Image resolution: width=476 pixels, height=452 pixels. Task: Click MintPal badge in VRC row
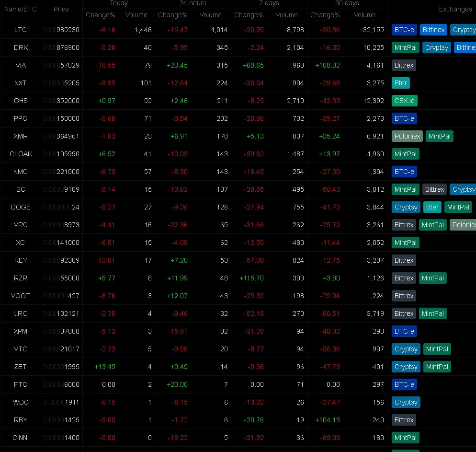click(432, 225)
